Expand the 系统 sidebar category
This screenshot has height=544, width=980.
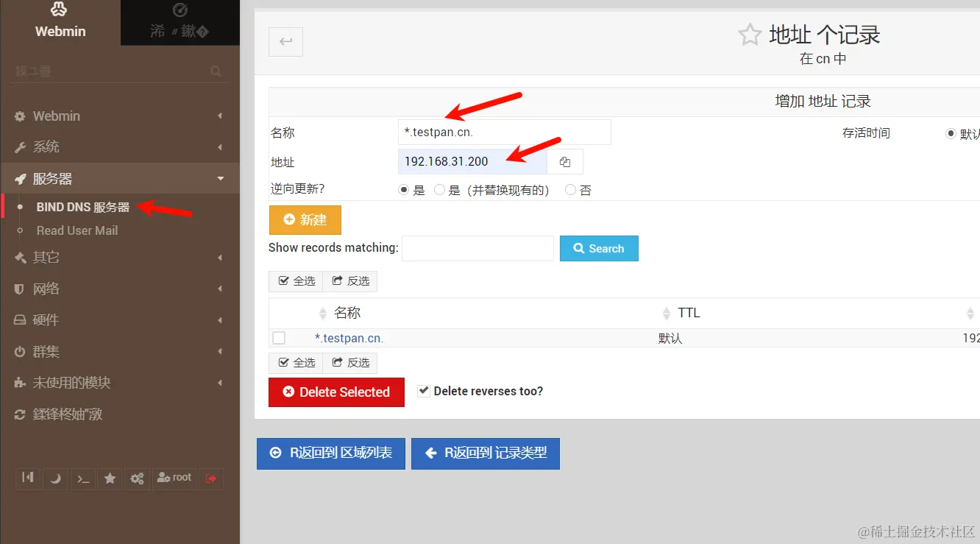120,147
